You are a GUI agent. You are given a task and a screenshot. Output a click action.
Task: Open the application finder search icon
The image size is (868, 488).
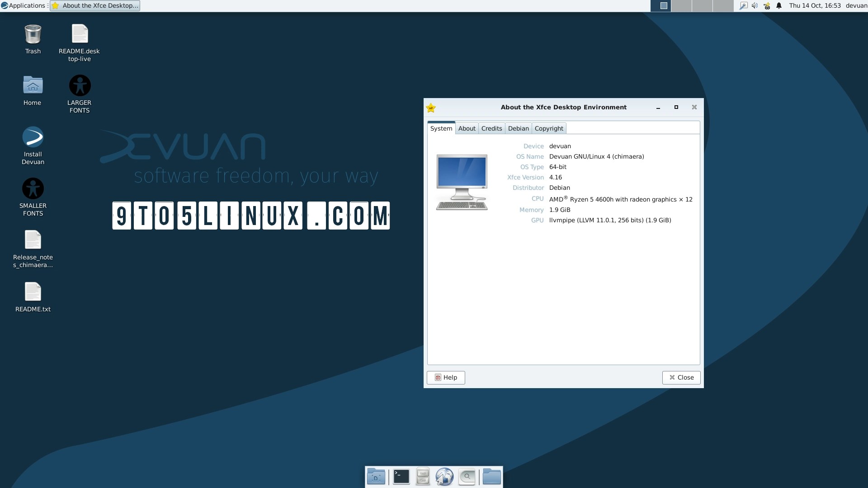[x=467, y=476]
